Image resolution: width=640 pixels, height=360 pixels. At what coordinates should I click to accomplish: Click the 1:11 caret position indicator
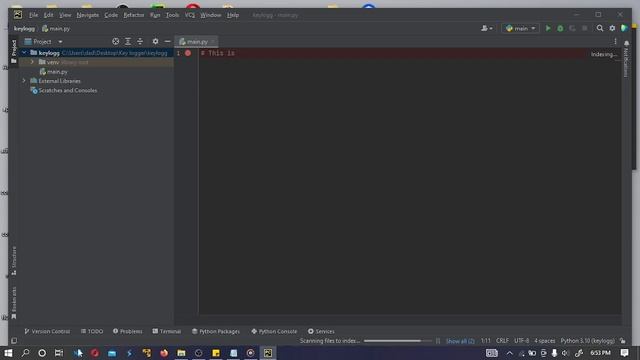coord(485,341)
